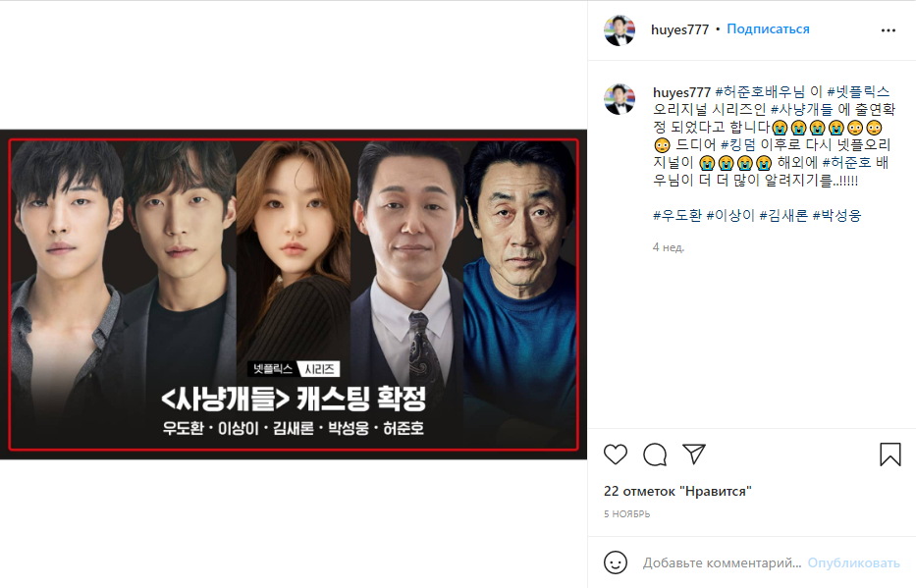Open the huyes777 username in the header
Image resolution: width=916 pixels, height=588 pixels.
pos(680,29)
